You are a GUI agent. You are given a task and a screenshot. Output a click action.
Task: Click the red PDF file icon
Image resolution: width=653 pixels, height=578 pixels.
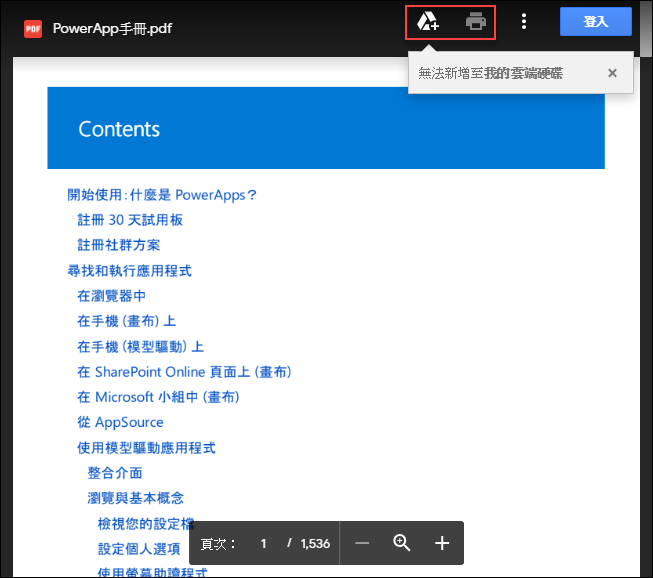(x=33, y=29)
